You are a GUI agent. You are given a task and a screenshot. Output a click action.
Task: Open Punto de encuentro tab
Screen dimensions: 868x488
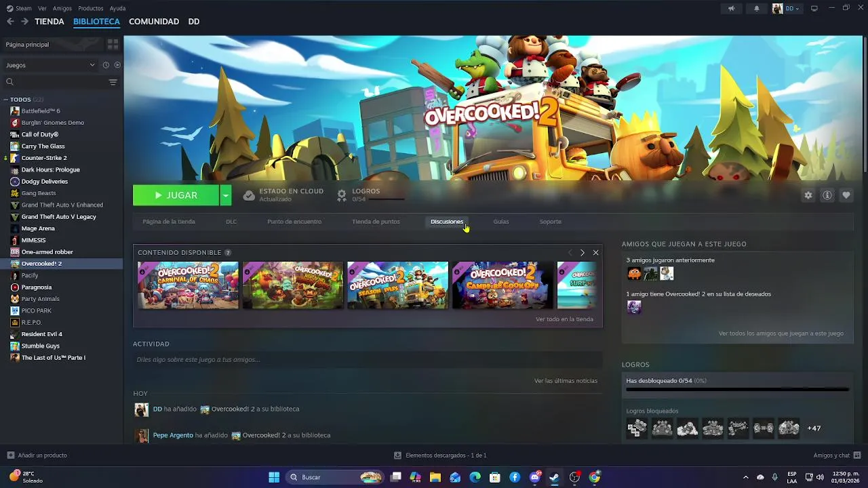(x=294, y=222)
